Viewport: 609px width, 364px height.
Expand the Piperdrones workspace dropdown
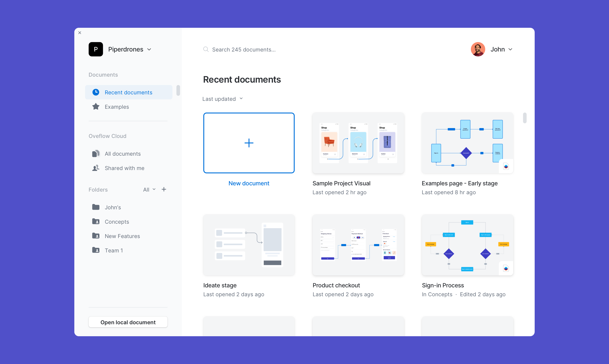pyautogui.click(x=149, y=49)
